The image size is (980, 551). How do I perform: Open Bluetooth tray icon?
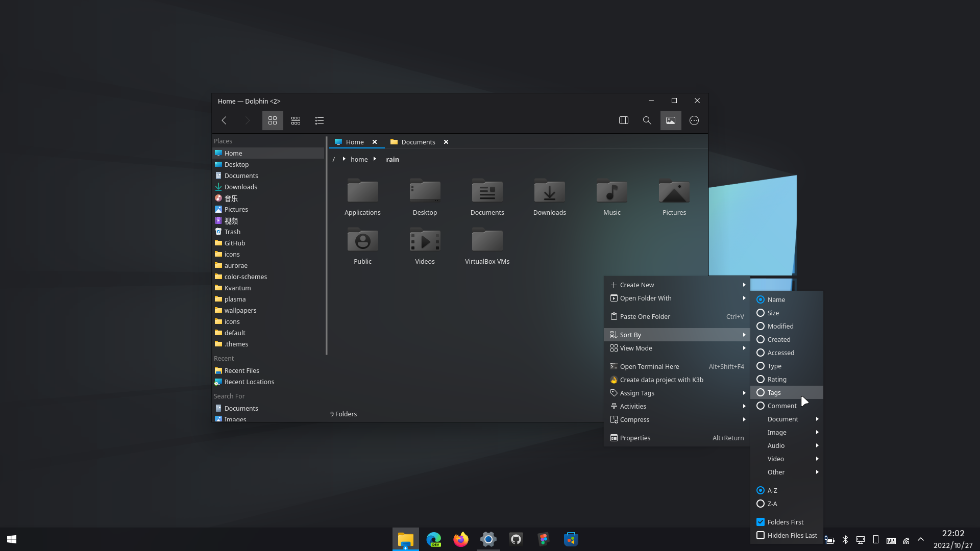(x=845, y=540)
